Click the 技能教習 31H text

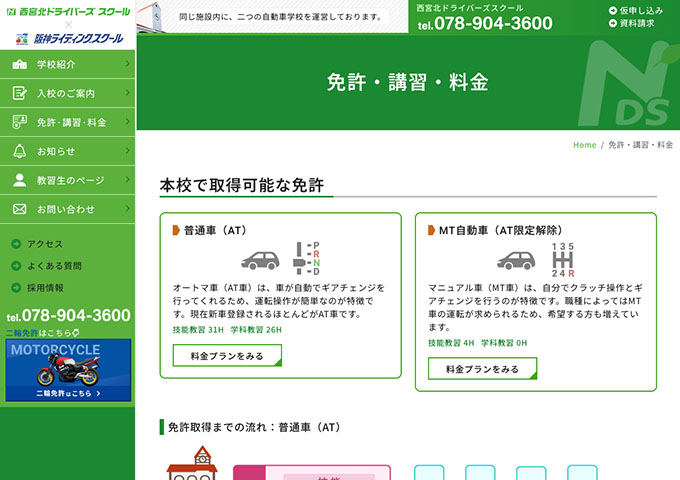pyautogui.click(x=198, y=330)
